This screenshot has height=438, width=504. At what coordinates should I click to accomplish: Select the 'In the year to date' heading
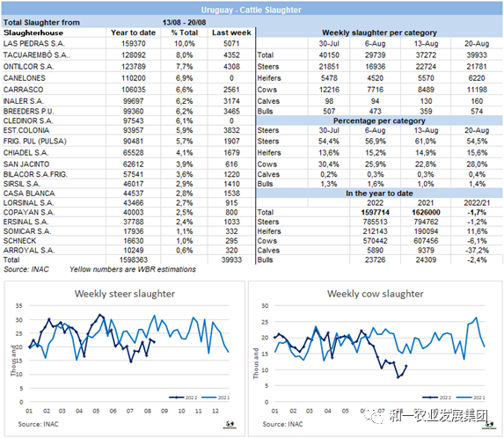tap(379, 193)
